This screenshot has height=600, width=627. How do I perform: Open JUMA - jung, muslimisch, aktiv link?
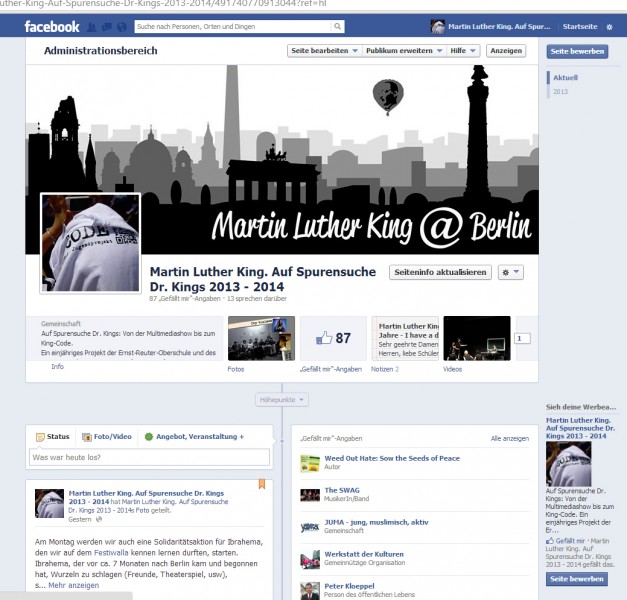(x=376, y=522)
